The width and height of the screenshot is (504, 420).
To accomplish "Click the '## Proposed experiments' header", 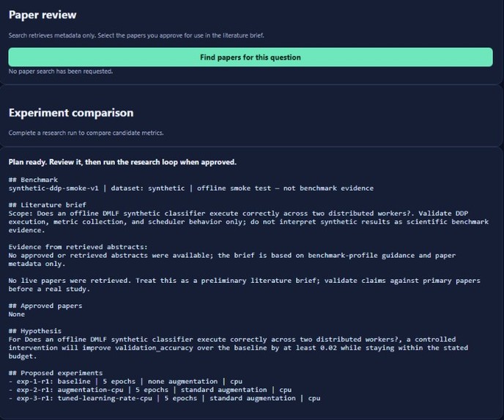I will [56, 373].
